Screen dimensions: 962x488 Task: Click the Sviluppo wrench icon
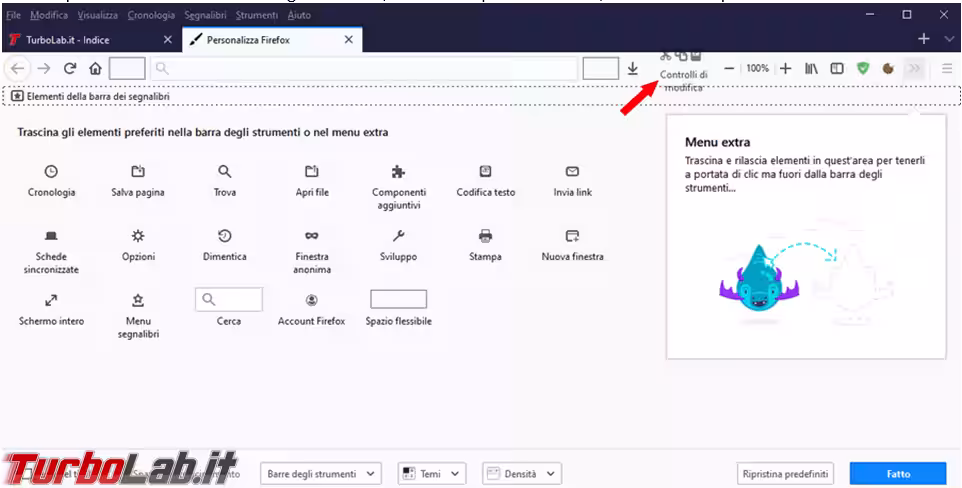[399, 236]
